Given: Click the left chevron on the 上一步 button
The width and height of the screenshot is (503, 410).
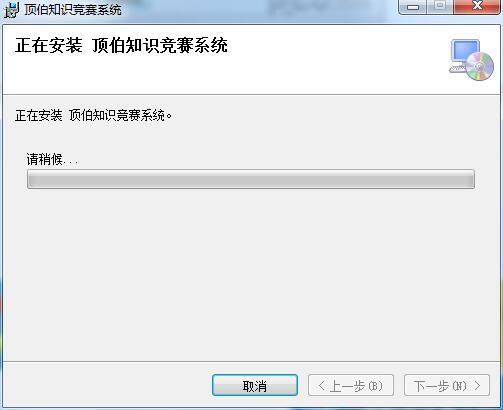Looking at the screenshot, I should point(321,386).
